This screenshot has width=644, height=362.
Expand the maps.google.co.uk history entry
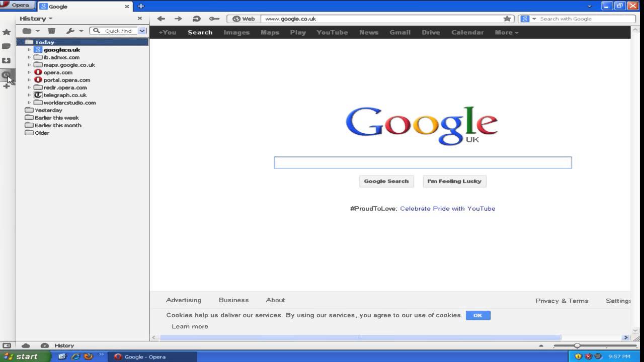click(29, 65)
